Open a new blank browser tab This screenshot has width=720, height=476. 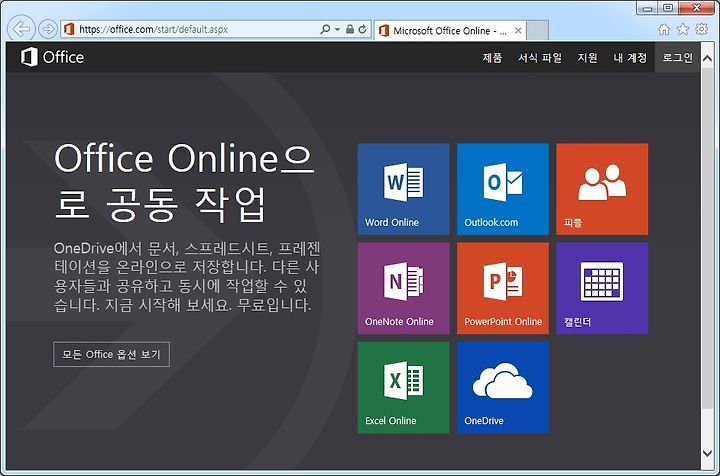(537, 31)
